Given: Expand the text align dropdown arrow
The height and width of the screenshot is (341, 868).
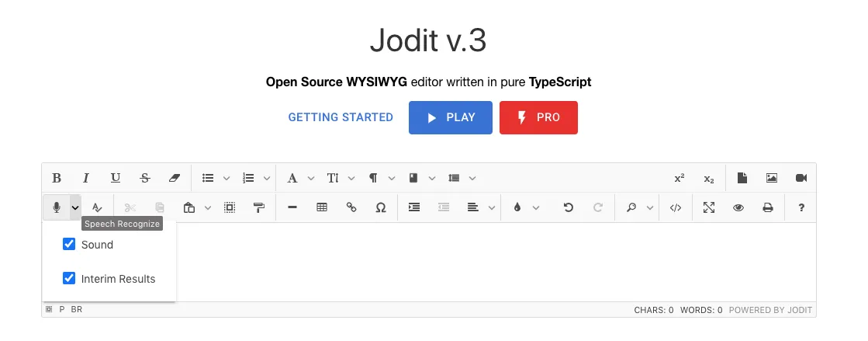Looking at the screenshot, I should tap(492, 207).
